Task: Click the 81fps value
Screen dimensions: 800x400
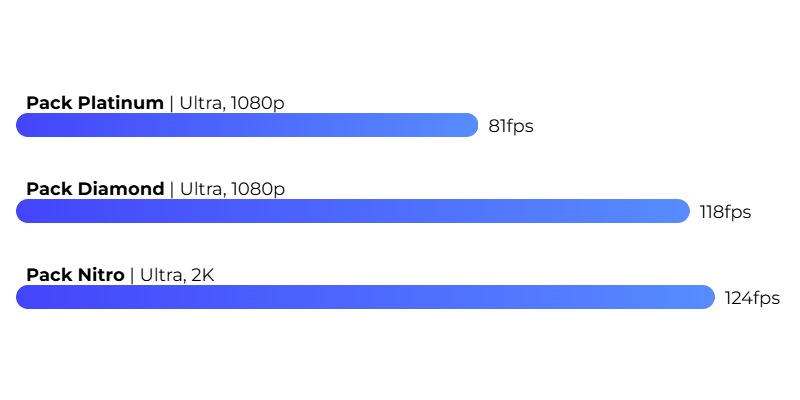Action: (x=511, y=126)
